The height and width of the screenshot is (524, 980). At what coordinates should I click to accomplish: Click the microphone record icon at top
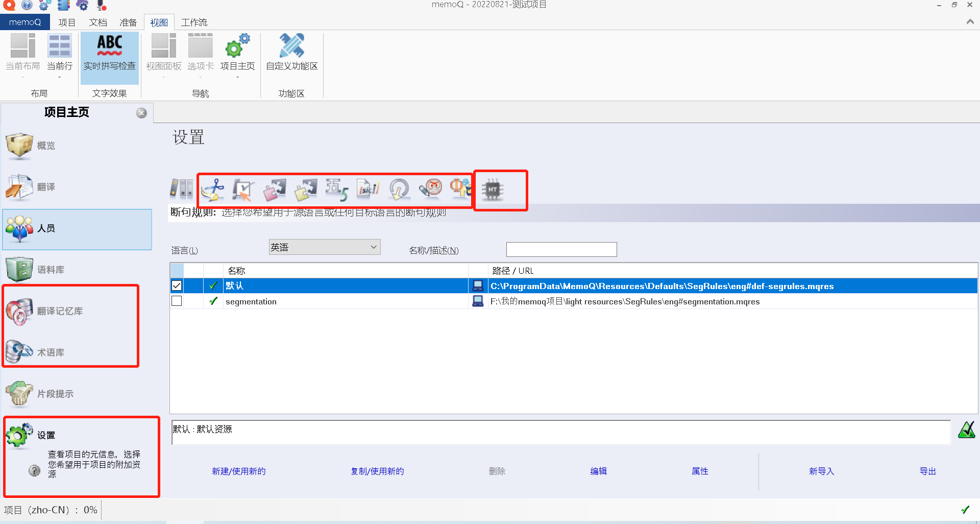tap(102, 5)
